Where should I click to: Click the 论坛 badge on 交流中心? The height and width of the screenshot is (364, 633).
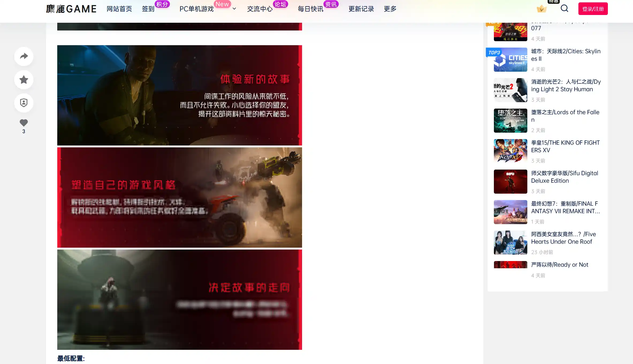click(x=280, y=4)
